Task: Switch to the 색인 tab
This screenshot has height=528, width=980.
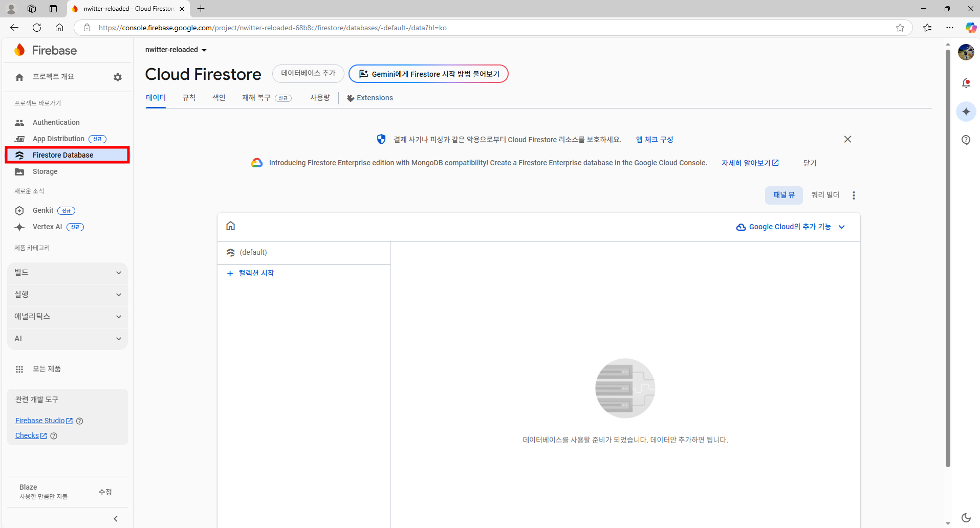Action: pos(219,98)
